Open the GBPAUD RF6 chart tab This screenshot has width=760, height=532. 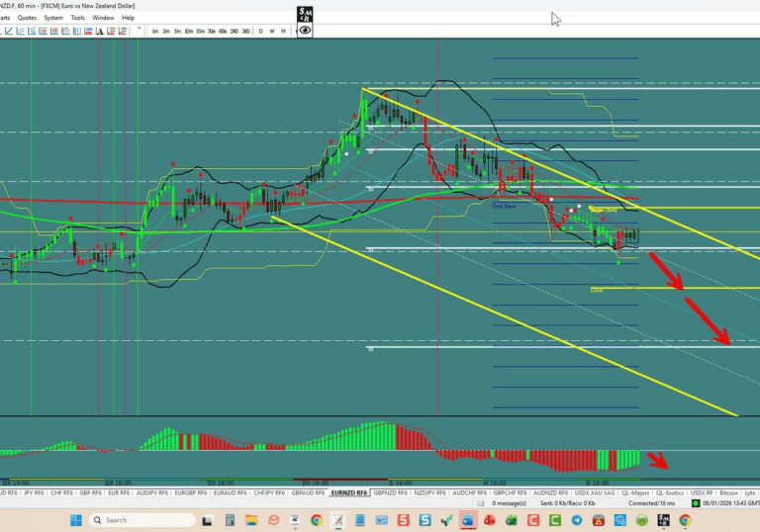(x=308, y=492)
